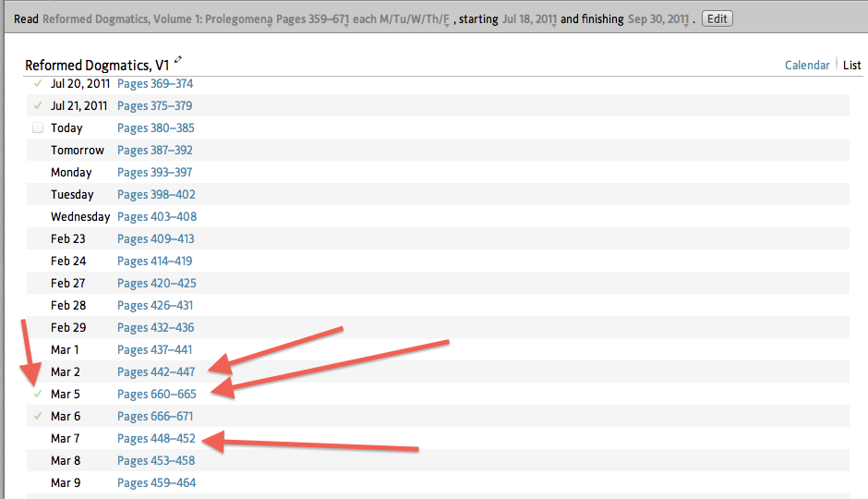
Task: Uncheck the Jul 20, 2011 completed checkmark
Action: [x=38, y=83]
